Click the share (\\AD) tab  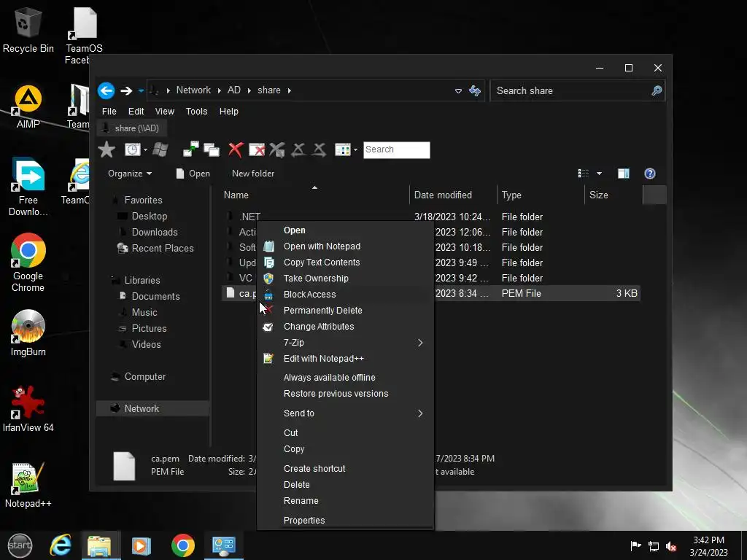132,128
